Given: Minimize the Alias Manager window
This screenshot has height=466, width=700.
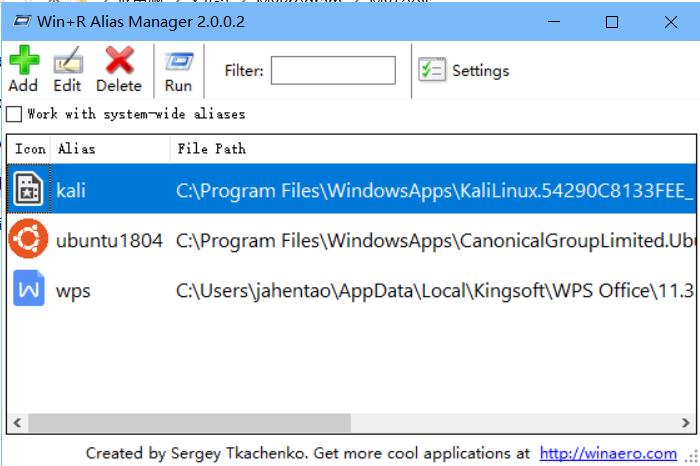Looking at the screenshot, I should pyautogui.click(x=554, y=21).
